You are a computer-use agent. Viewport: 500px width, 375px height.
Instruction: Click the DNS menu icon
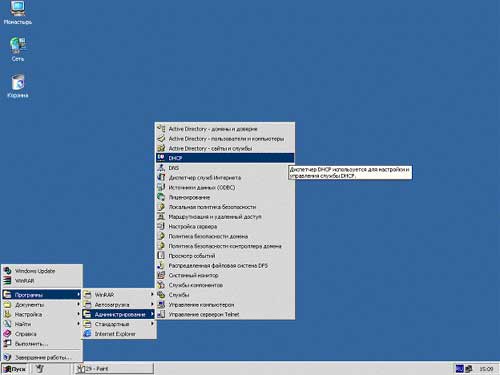click(x=161, y=168)
